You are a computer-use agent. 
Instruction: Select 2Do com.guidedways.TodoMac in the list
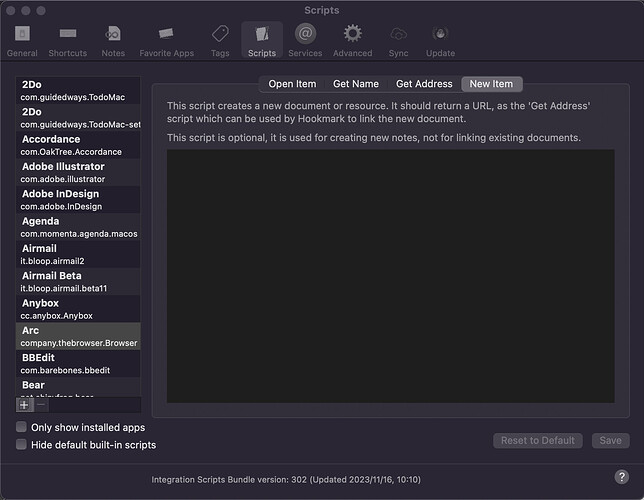[78, 90]
